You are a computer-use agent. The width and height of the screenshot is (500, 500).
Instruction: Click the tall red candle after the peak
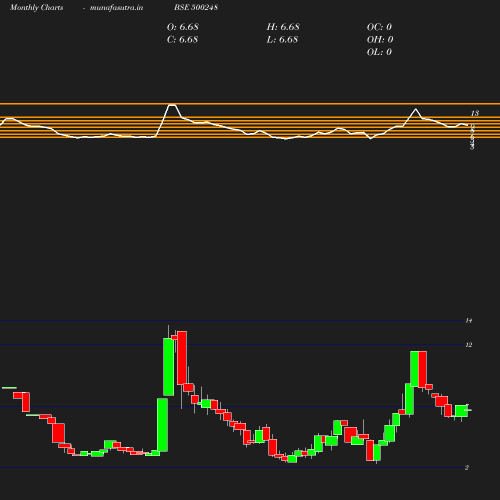(182, 358)
